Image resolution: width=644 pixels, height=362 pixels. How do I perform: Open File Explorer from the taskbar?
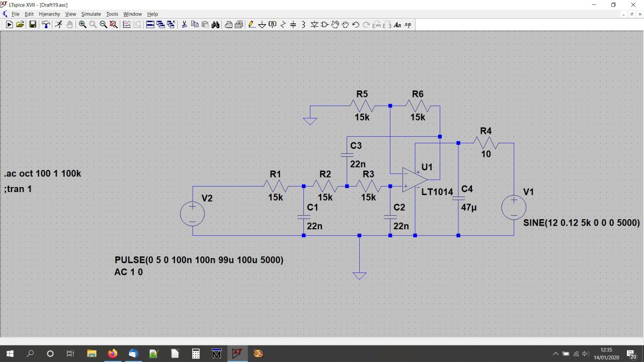tap(92, 353)
